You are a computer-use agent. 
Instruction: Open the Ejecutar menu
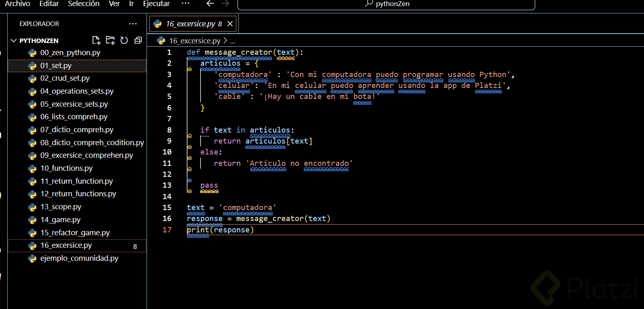coord(156,4)
